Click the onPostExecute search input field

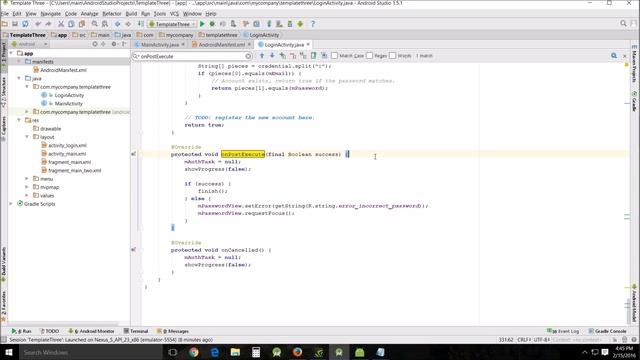(192, 56)
